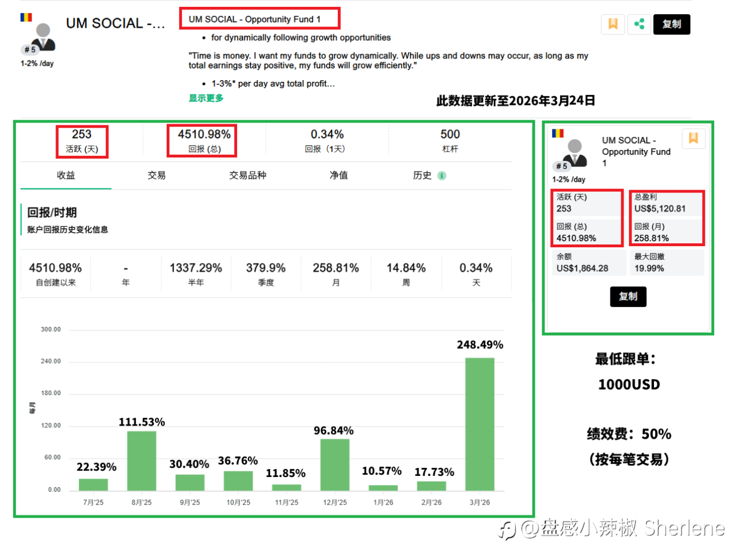Choose the 月 return 258.81% cell
Viewport: 733px width, 560px height.
click(336, 274)
